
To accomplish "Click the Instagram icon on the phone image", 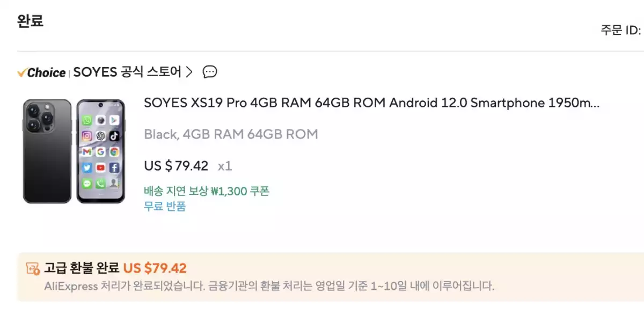I will pos(87,136).
